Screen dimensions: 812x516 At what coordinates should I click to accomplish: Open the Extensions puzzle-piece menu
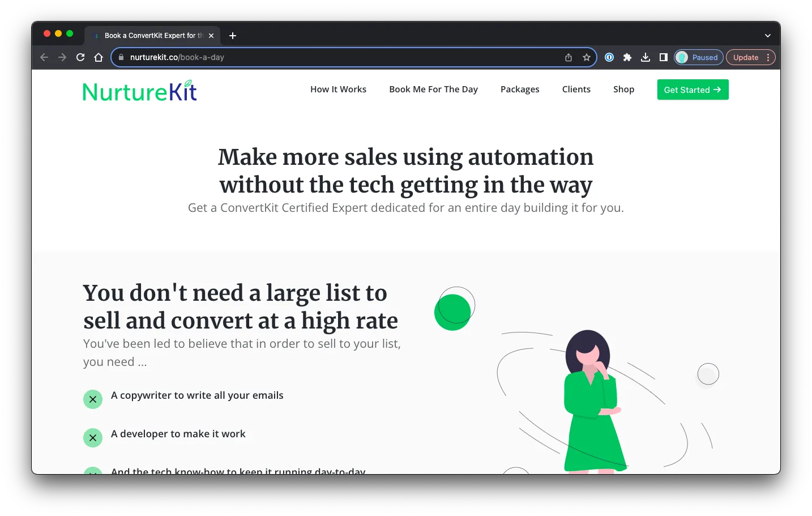[627, 57]
